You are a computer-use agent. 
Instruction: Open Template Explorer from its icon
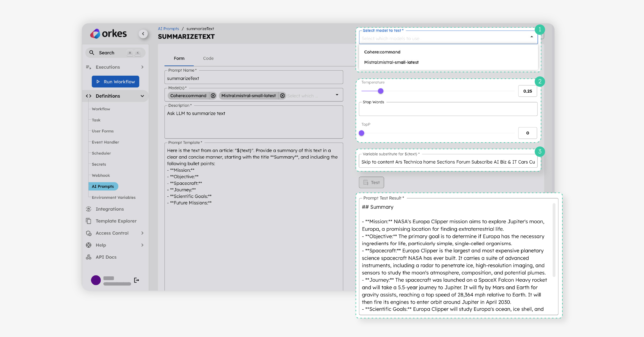[89, 221]
